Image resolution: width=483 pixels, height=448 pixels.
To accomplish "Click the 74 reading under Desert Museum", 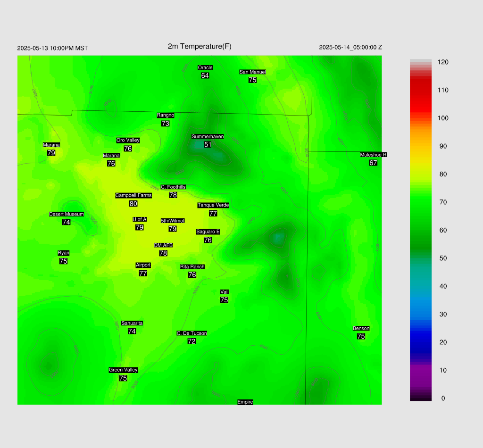I will [x=66, y=222].
